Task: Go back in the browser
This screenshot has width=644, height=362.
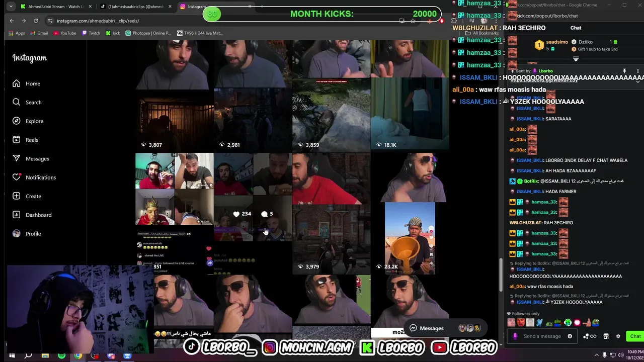Action: tap(12, 21)
